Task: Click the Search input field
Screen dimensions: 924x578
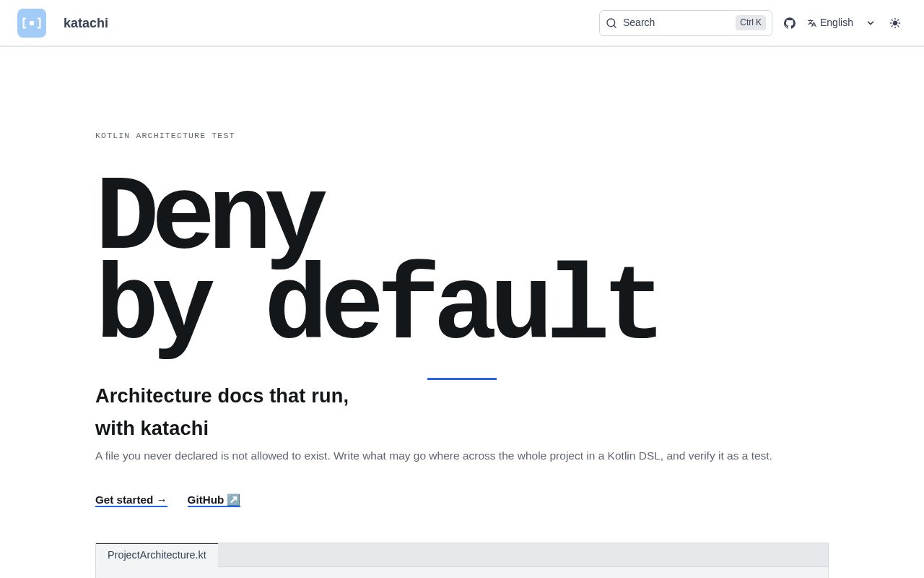Action: pyautogui.click(x=685, y=23)
